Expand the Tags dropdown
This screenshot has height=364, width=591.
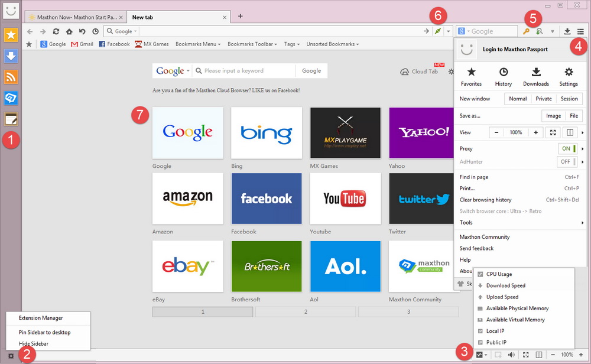292,44
